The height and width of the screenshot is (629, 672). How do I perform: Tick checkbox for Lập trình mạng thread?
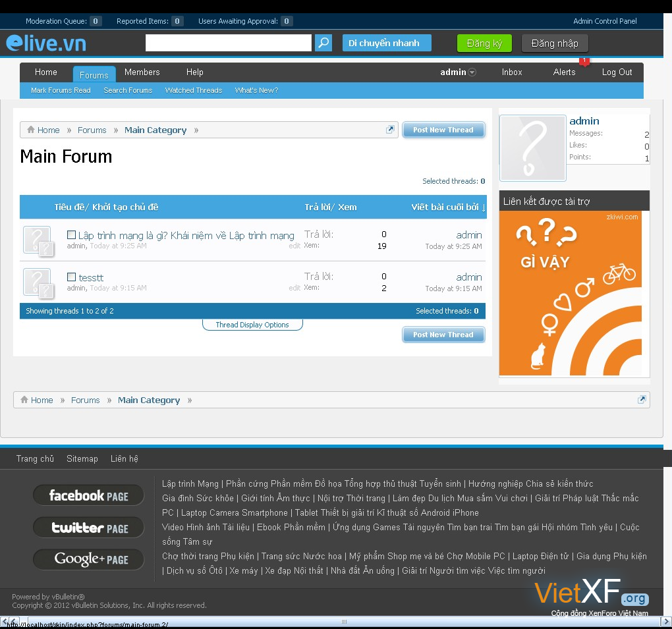pos(72,234)
